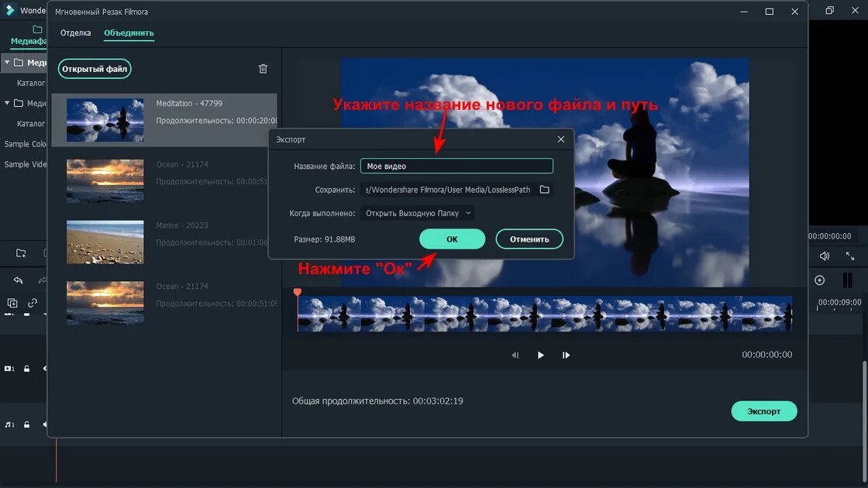Click the zoom-in plus circle icon
868x488 pixels.
click(820, 280)
